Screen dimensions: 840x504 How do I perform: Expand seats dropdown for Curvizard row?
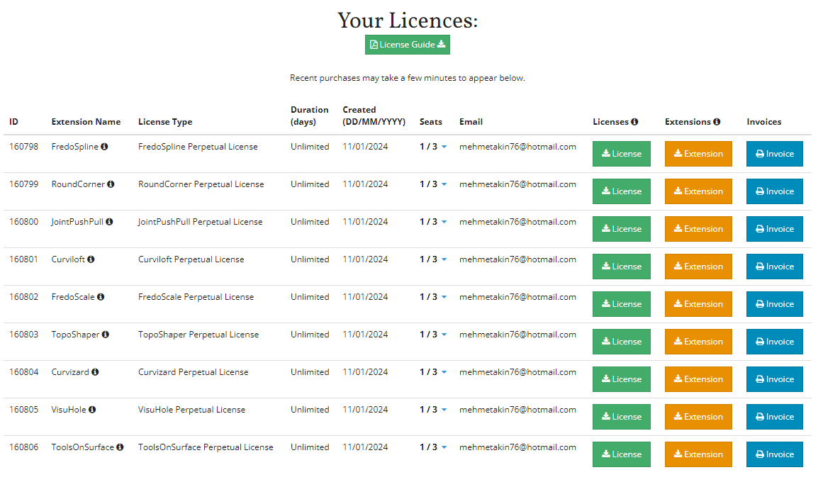coord(444,371)
